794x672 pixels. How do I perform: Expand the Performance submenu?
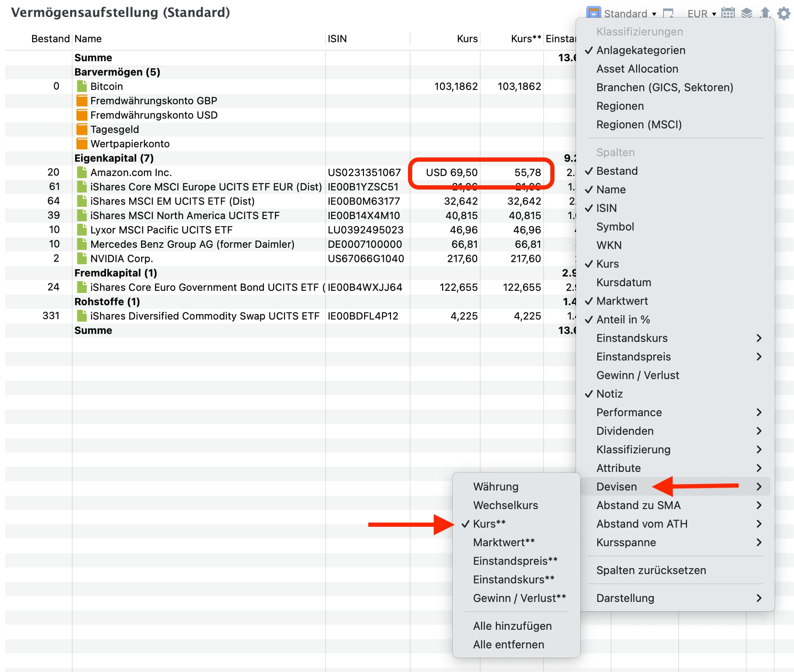click(675, 412)
